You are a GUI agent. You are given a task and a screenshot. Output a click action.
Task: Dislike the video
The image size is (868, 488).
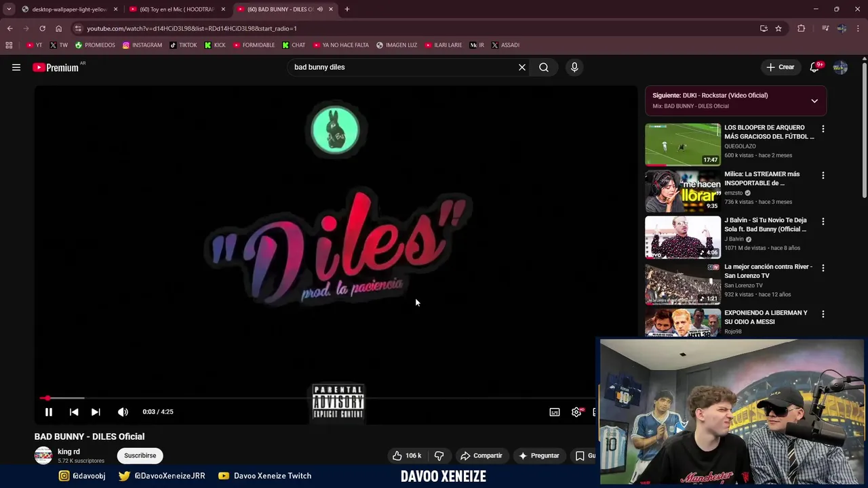point(439,455)
